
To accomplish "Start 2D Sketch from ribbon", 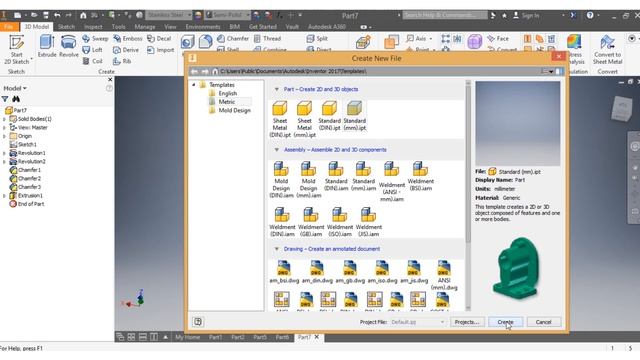I will point(16,50).
